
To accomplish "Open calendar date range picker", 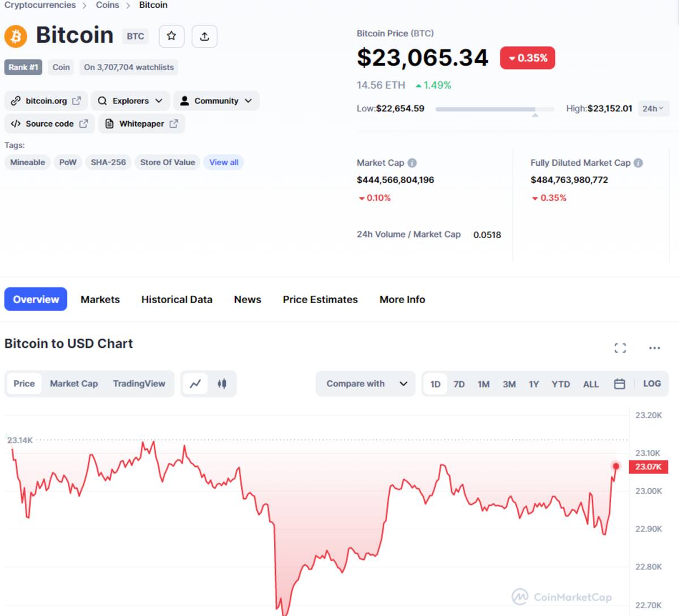I will [620, 384].
